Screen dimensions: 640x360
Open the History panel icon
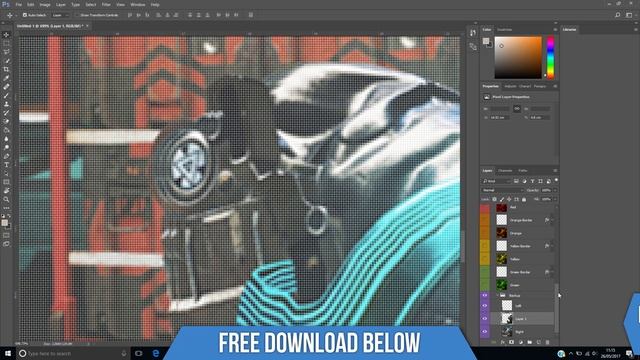[473, 33]
